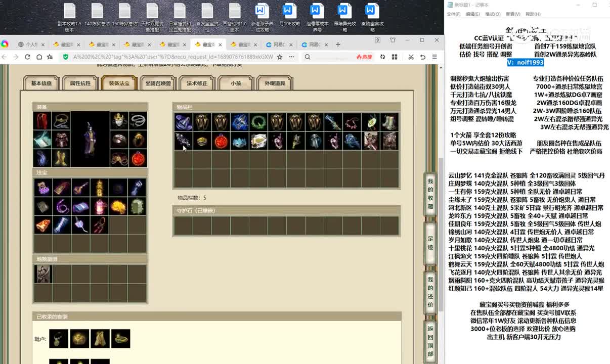The width and height of the screenshot is (610, 364).
Task: Open Notepad 帮助(H) menu
Action: click(533, 14)
